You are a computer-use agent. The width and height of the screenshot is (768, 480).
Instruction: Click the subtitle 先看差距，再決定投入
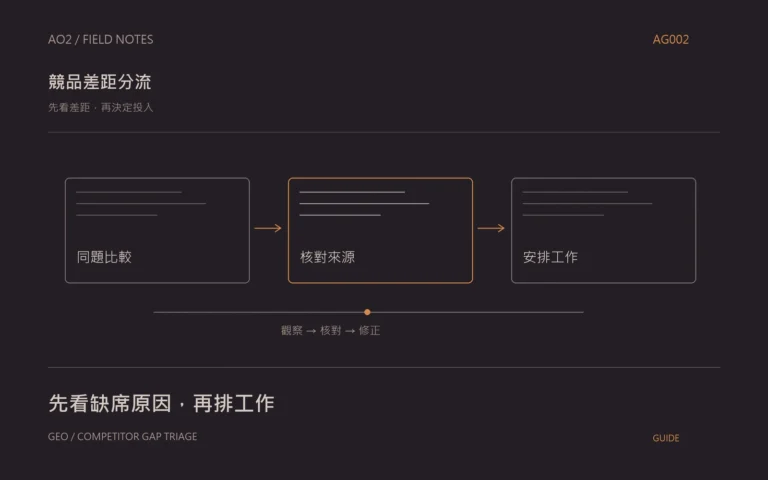click(100, 107)
